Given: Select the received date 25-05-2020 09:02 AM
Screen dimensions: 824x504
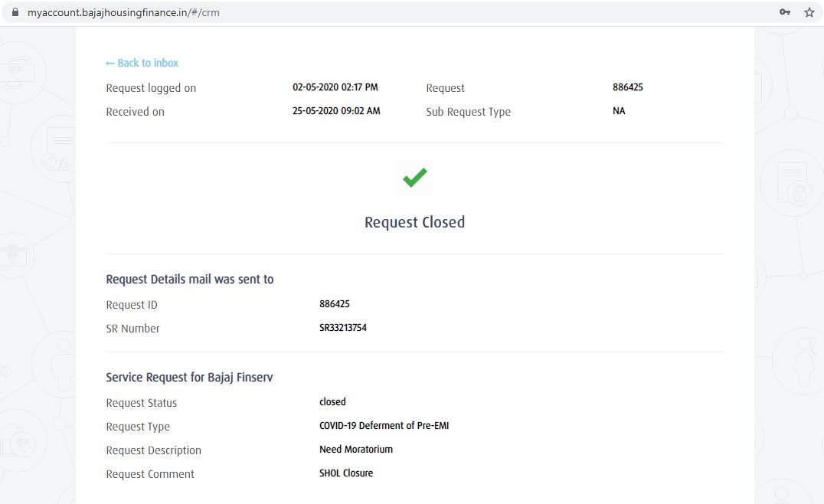Looking at the screenshot, I should pyautogui.click(x=336, y=111).
